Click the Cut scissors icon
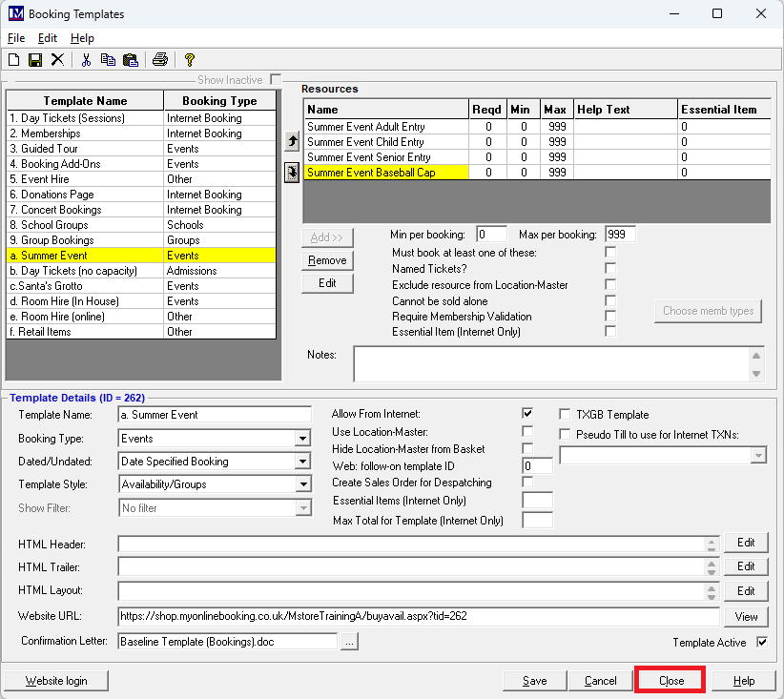The width and height of the screenshot is (784, 699). pyautogui.click(x=86, y=60)
